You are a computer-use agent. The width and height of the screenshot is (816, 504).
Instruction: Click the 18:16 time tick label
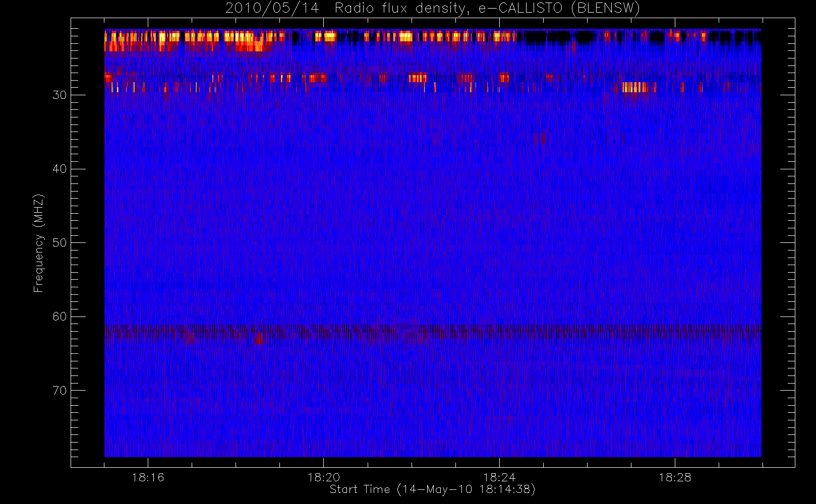(x=148, y=477)
